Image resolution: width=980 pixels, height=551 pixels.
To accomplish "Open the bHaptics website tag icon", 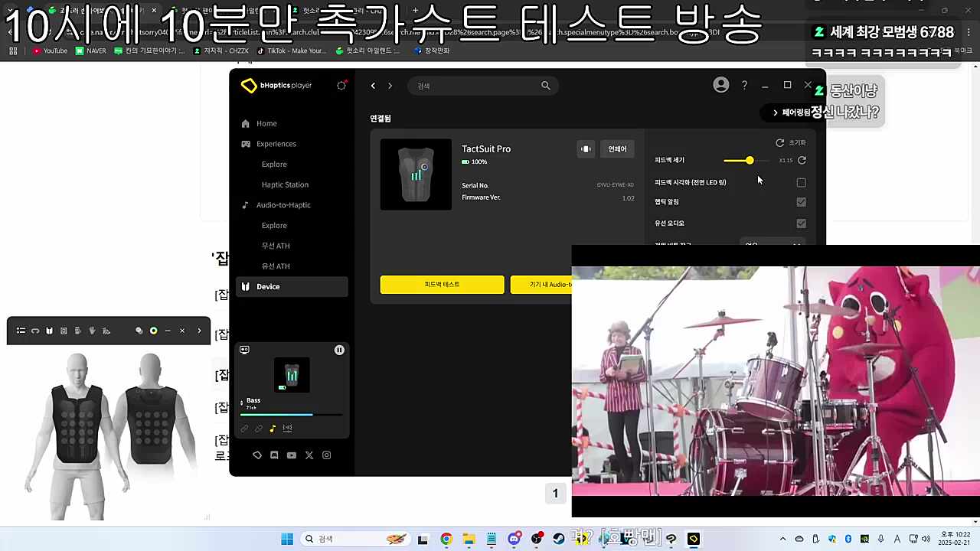I will pyautogui.click(x=257, y=455).
